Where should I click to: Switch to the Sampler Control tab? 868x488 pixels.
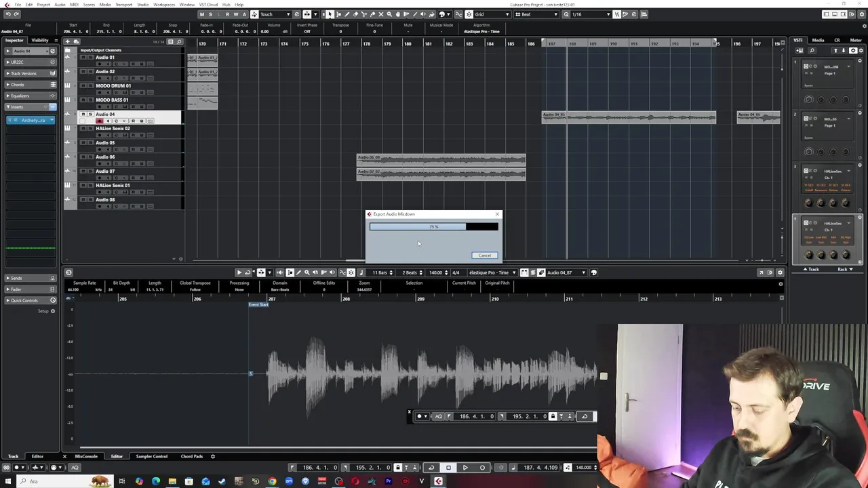point(151,456)
